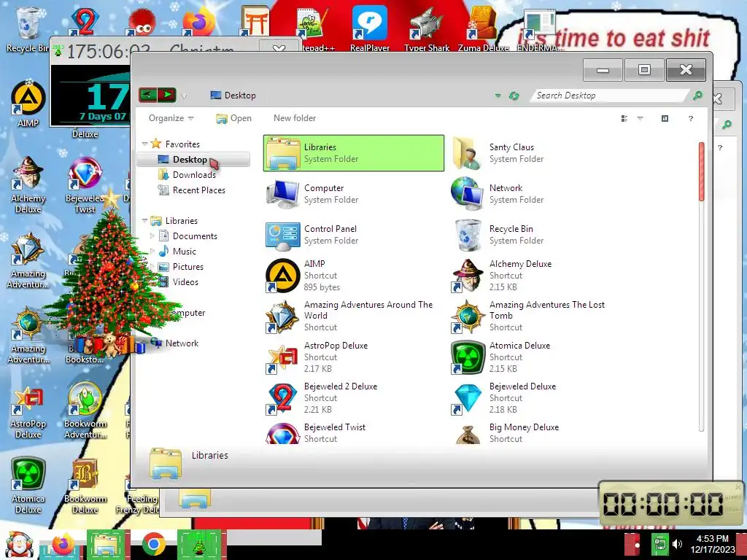Image resolution: width=747 pixels, height=560 pixels.
Task: Collapse the Favorites tree group
Action: click(144, 144)
